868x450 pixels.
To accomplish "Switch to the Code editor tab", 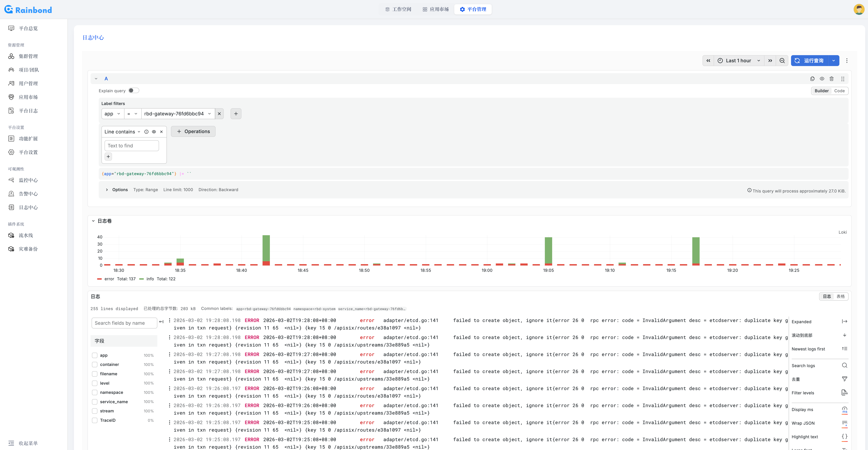I will coord(839,91).
